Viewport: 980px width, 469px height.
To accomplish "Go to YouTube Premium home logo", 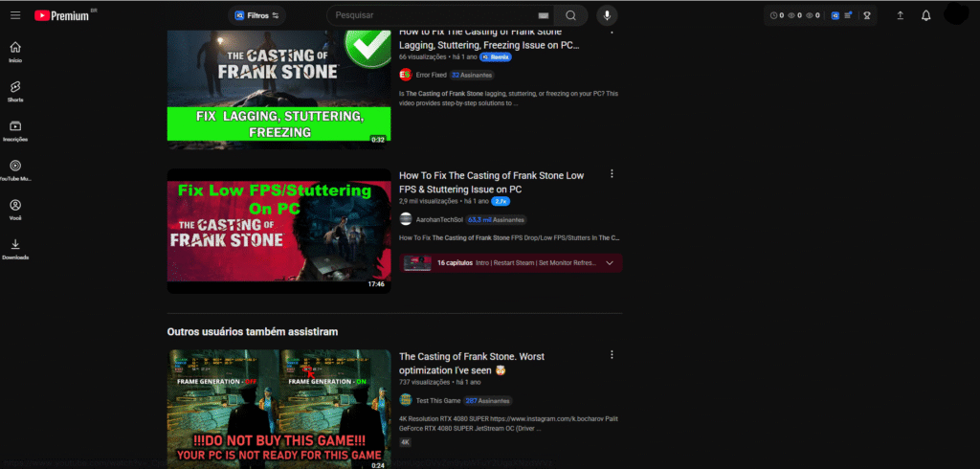I will click(x=64, y=15).
